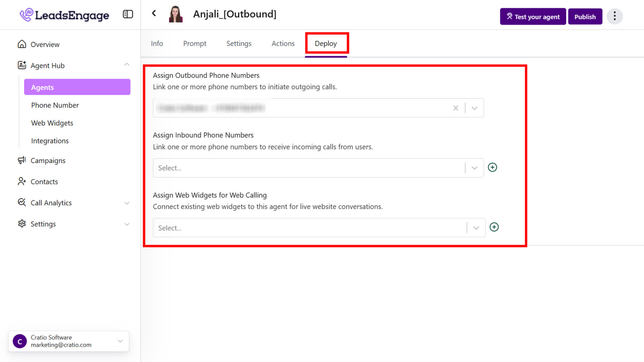The width and height of the screenshot is (644, 362).
Task: Add a new inbound phone number
Action: [x=492, y=167]
